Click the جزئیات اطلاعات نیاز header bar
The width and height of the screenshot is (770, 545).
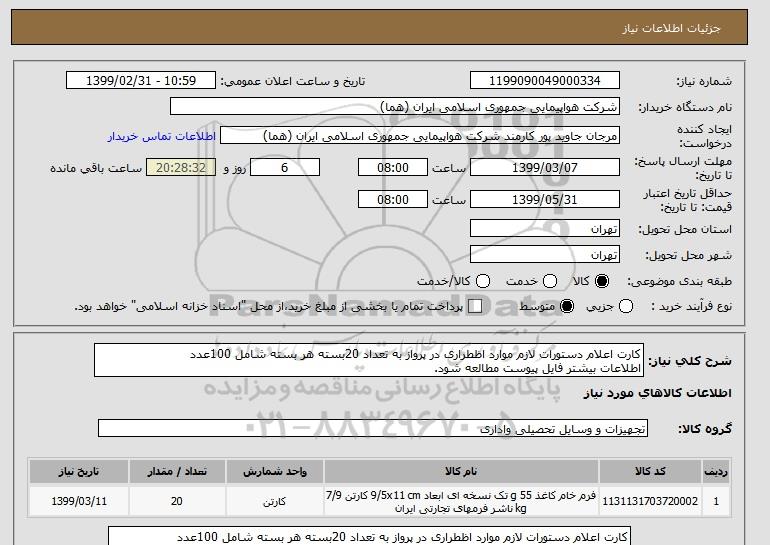(379, 27)
